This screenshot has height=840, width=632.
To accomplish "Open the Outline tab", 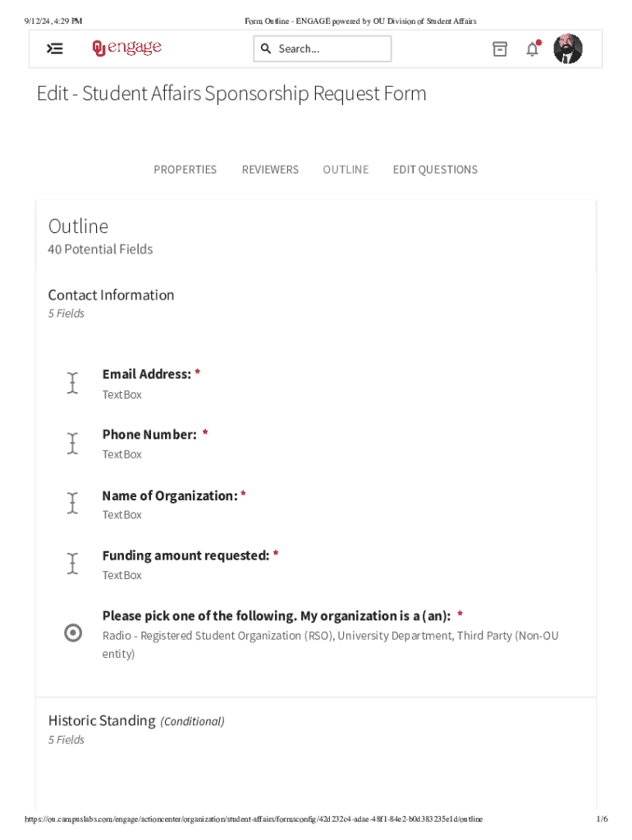I will 346,170.
